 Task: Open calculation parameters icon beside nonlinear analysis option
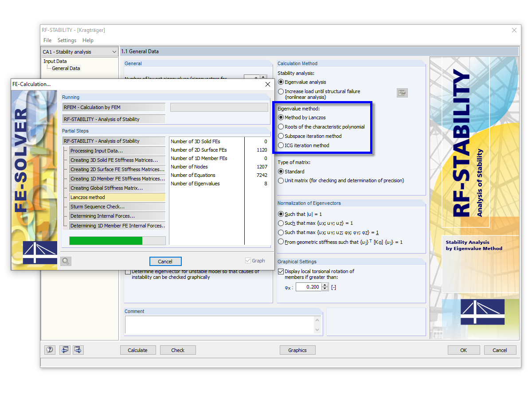(x=402, y=93)
